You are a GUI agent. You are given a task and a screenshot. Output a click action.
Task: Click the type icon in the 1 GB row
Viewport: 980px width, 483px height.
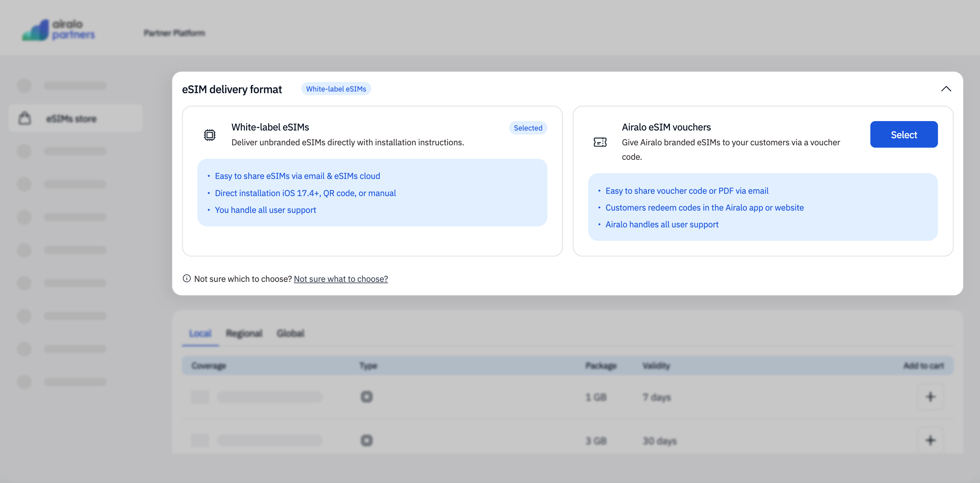(366, 397)
